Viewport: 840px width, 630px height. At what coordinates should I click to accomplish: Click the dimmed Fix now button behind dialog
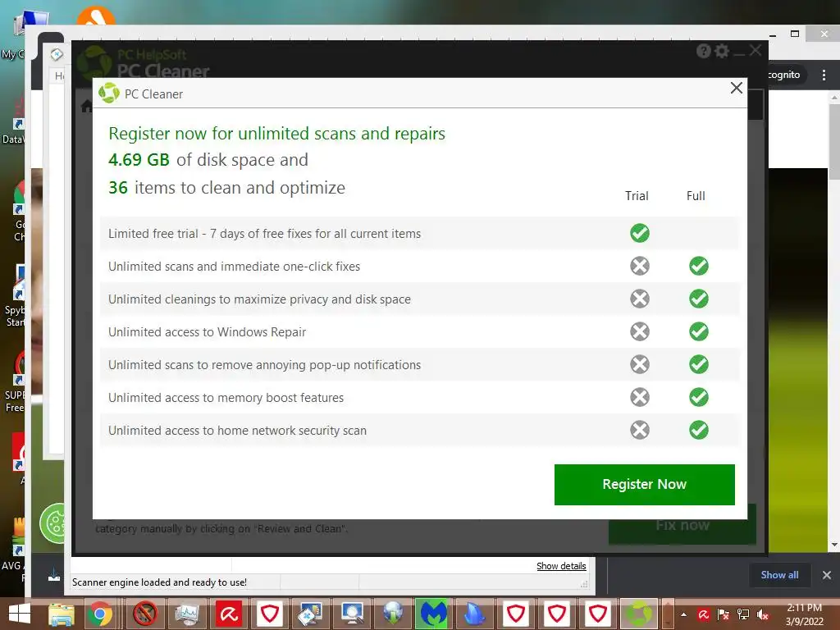[682, 525]
